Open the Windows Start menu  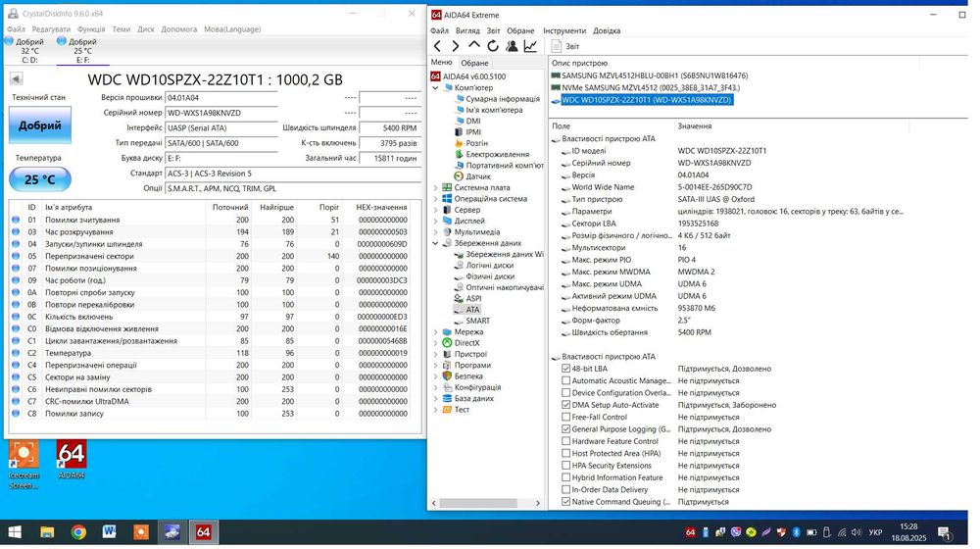[x=14, y=532]
